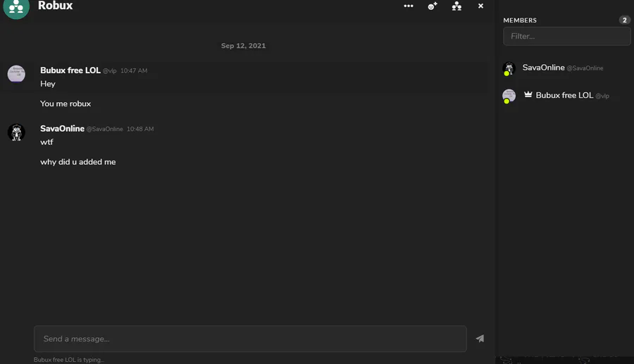634x364 pixels.
Task: Click the members Filter search box
Action: coord(566,37)
